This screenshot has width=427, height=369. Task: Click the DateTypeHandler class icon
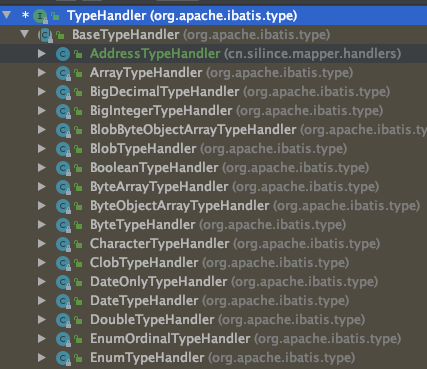(63, 301)
